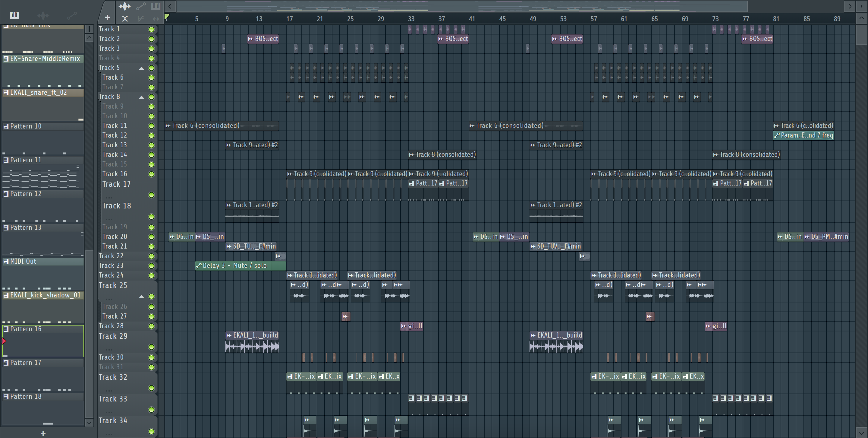Mute Track 23 using its green light
Image resolution: width=868 pixels, height=438 pixels.
(152, 266)
